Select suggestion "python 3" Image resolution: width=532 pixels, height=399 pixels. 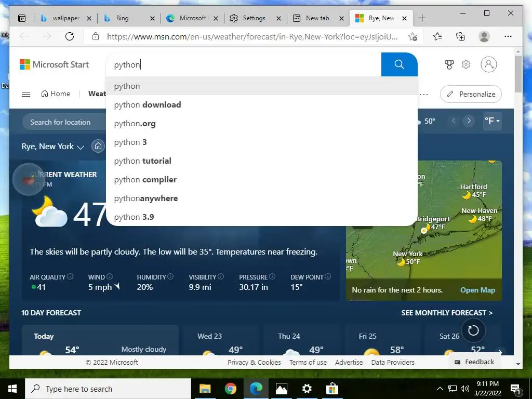[x=262, y=142]
